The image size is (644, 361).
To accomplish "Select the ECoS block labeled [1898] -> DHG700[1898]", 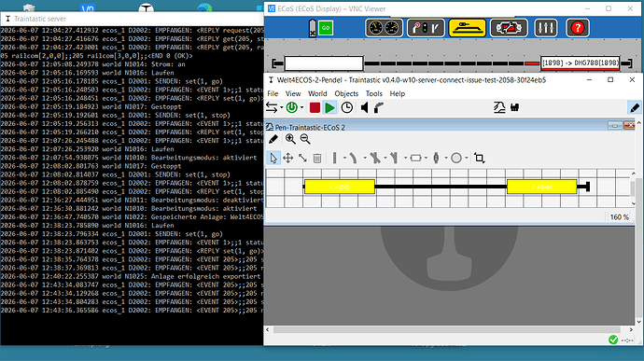I will coord(580,63).
